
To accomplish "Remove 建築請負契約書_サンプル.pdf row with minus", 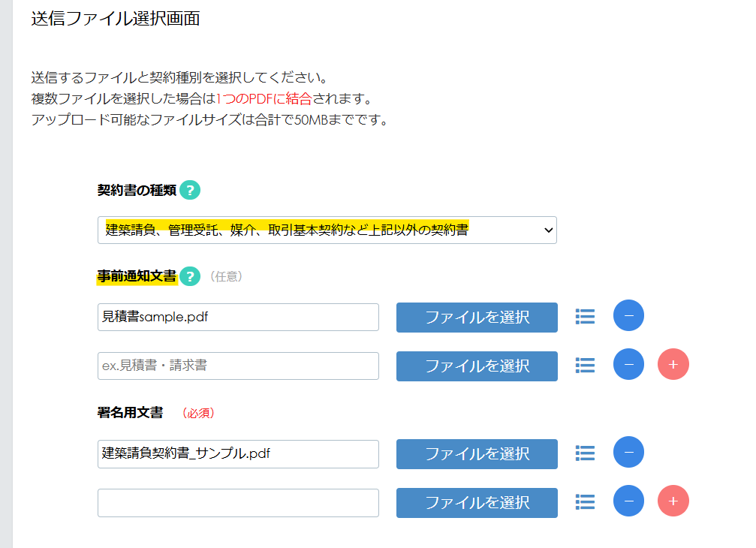I will [628, 452].
